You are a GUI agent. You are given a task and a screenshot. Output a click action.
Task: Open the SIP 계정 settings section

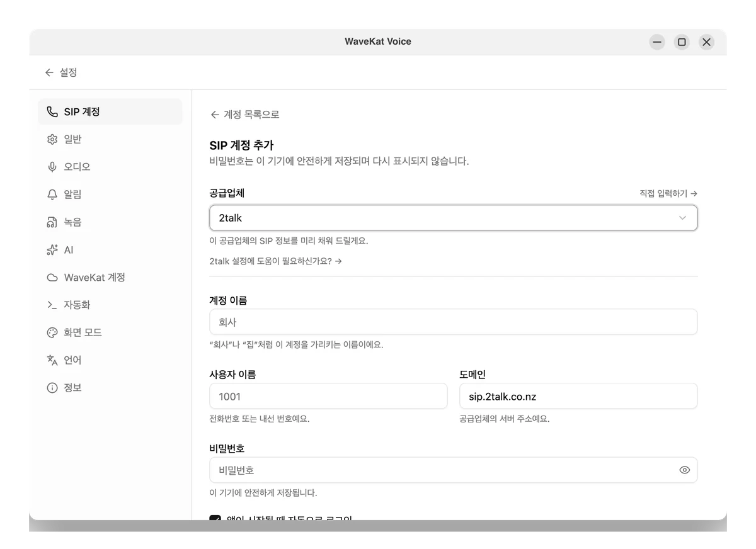(110, 112)
